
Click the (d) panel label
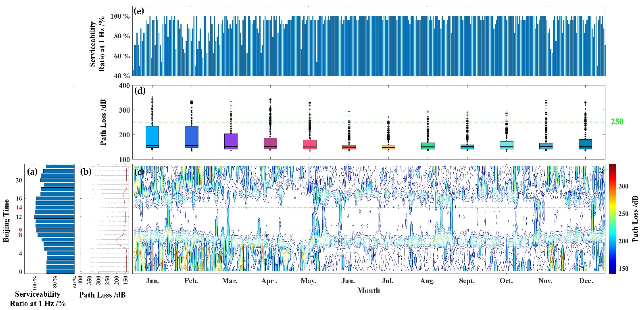[140, 91]
